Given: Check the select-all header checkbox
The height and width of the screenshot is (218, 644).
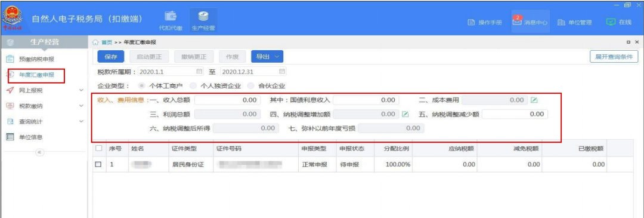Looking at the screenshot, I should click(98, 149).
